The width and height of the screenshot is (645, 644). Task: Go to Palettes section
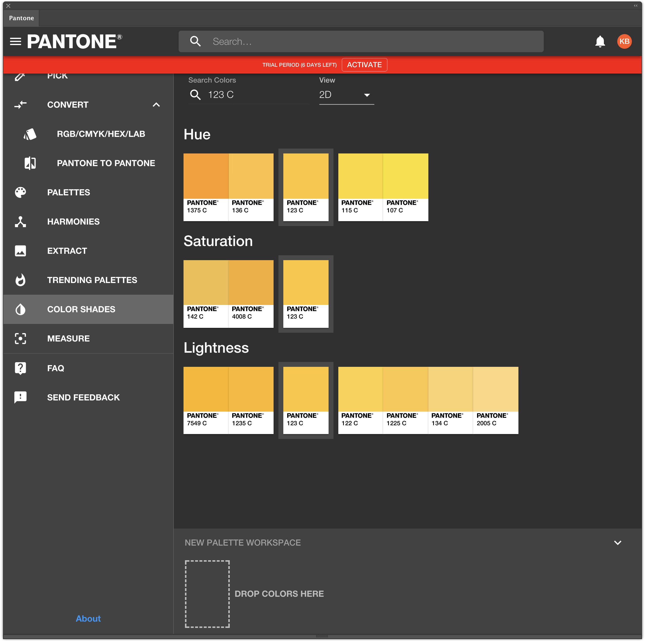point(88,192)
